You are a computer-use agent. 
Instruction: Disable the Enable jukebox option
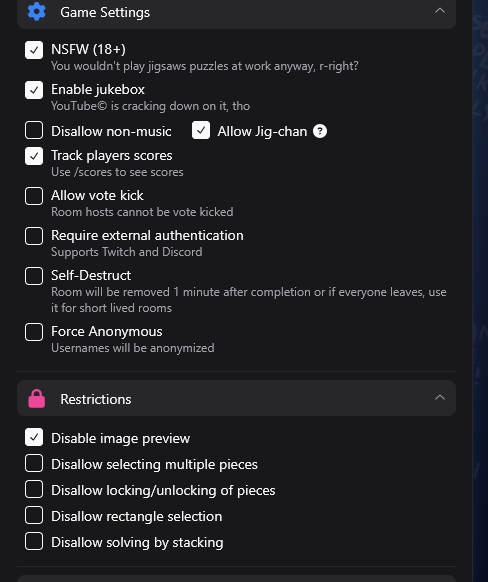pos(34,90)
